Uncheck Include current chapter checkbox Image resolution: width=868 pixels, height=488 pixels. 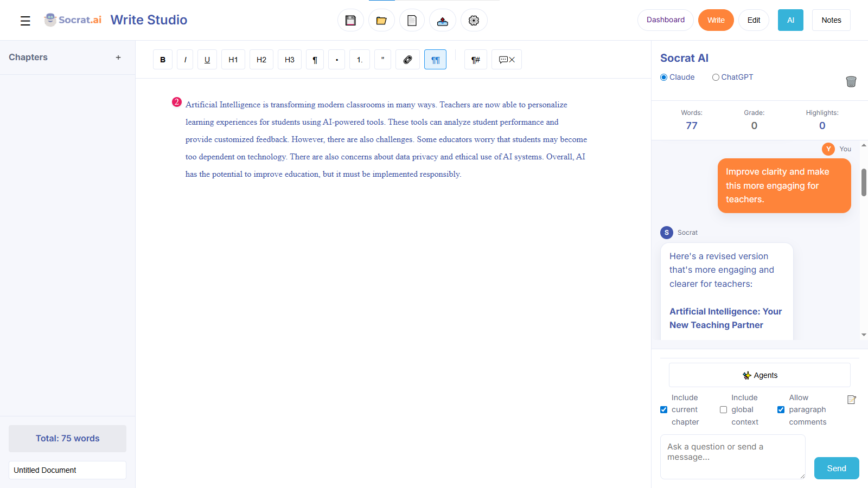click(x=663, y=410)
